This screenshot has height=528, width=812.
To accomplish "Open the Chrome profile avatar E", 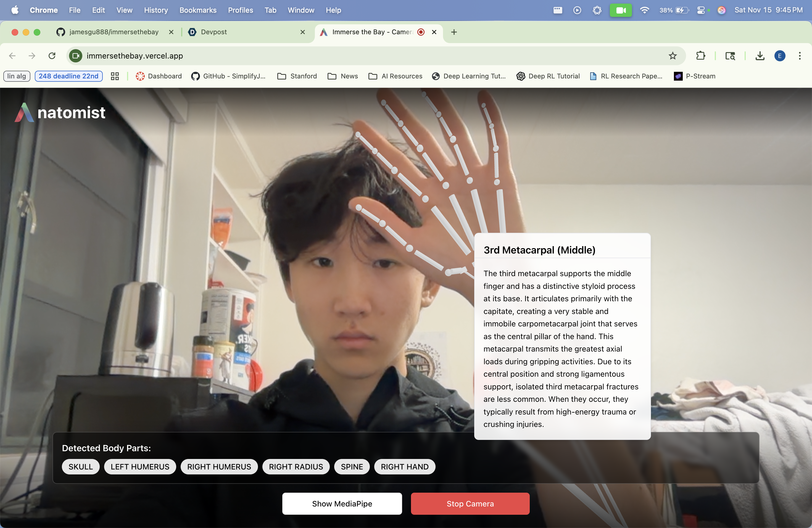I will [780, 56].
